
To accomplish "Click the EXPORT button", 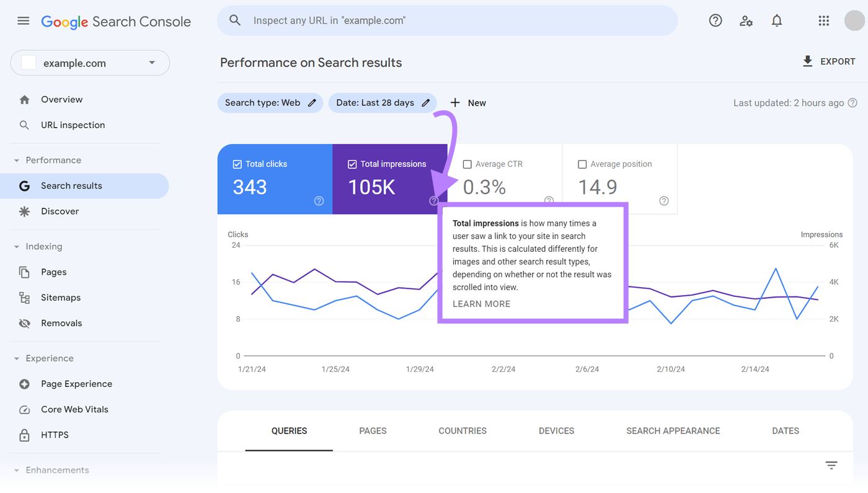I will click(x=829, y=61).
